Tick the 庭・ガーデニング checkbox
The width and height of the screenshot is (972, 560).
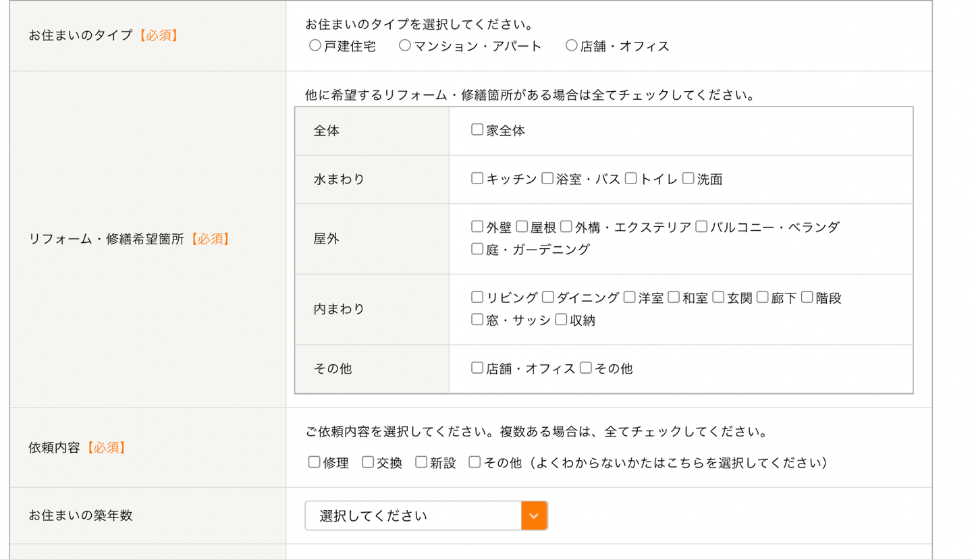coord(477,249)
